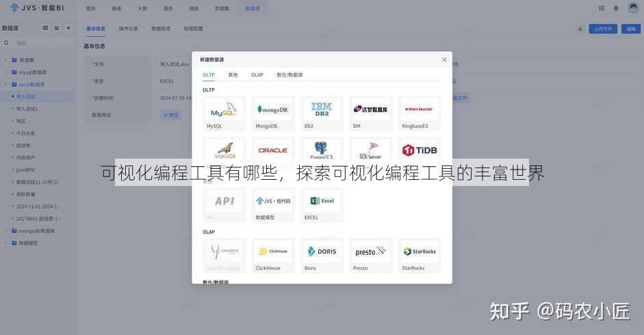Select the json转化 tree item
The width and height of the screenshot is (644, 335).
pos(25,170)
